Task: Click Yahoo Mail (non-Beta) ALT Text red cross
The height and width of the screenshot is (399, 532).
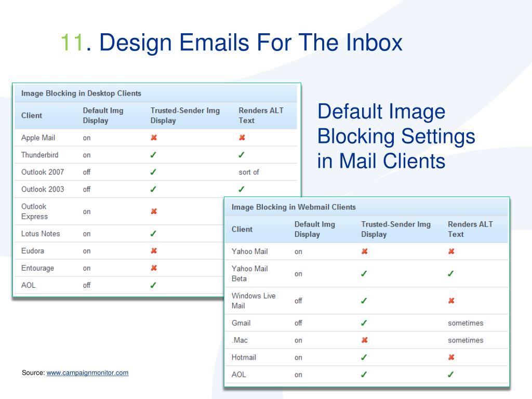Action: click(x=451, y=251)
